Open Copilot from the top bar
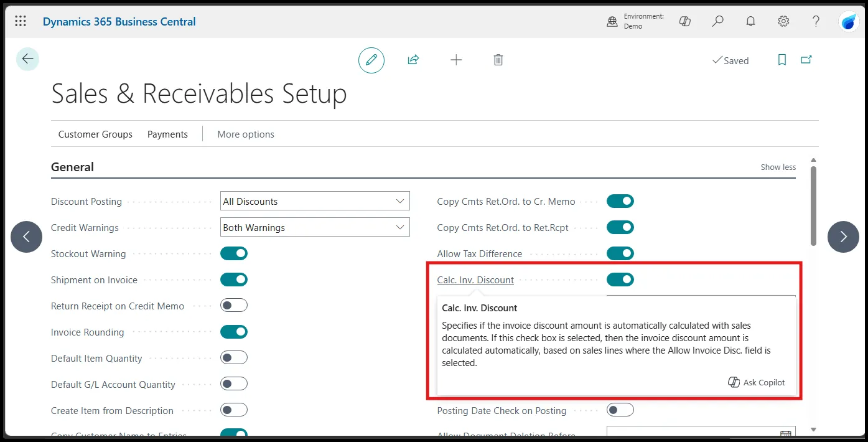The width and height of the screenshot is (868, 442). pyautogui.click(x=685, y=21)
